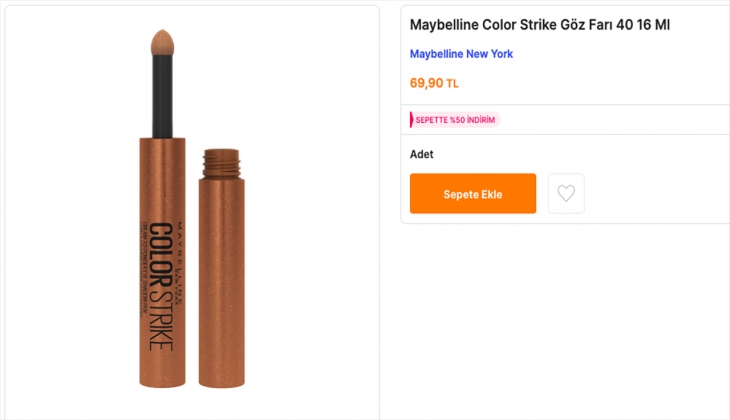Click the 69,90 price amount
The width and height of the screenshot is (730, 420).
click(x=426, y=83)
